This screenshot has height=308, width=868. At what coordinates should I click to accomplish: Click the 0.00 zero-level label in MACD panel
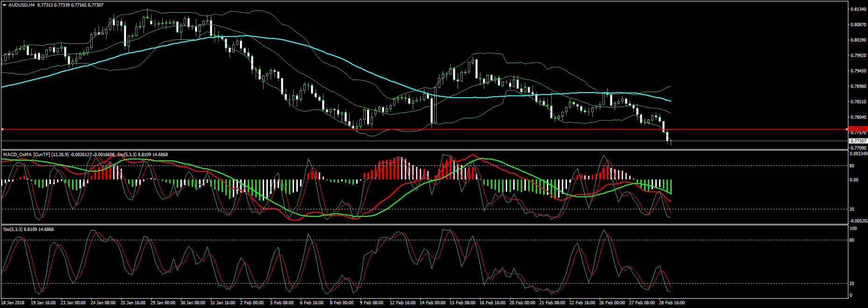[854, 180]
